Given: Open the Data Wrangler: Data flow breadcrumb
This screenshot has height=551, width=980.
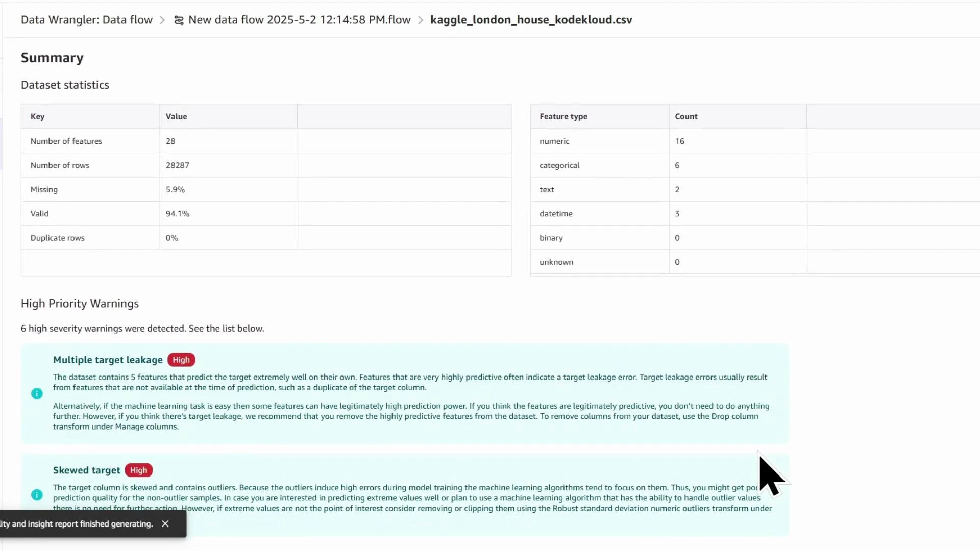Looking at the screenshot, I should tap(86, 20).
